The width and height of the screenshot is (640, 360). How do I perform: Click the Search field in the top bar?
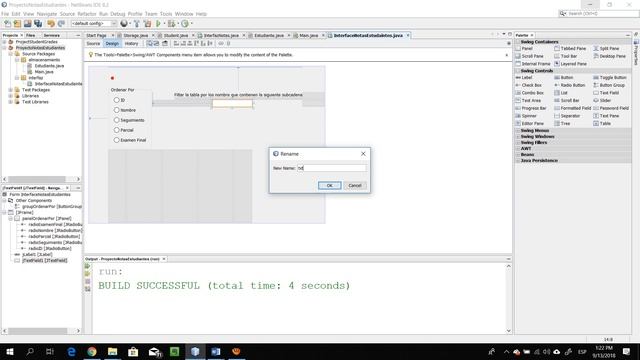pos(598,13)
